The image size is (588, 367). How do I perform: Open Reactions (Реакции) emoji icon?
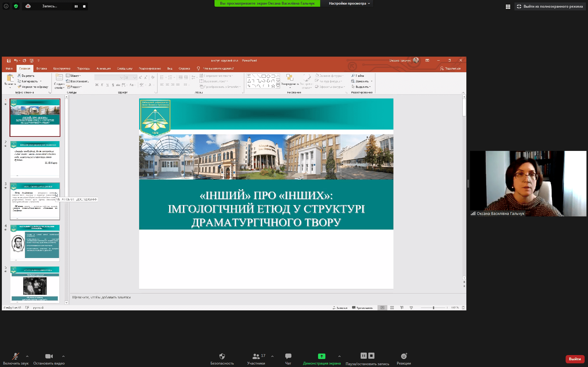point(404,356)
